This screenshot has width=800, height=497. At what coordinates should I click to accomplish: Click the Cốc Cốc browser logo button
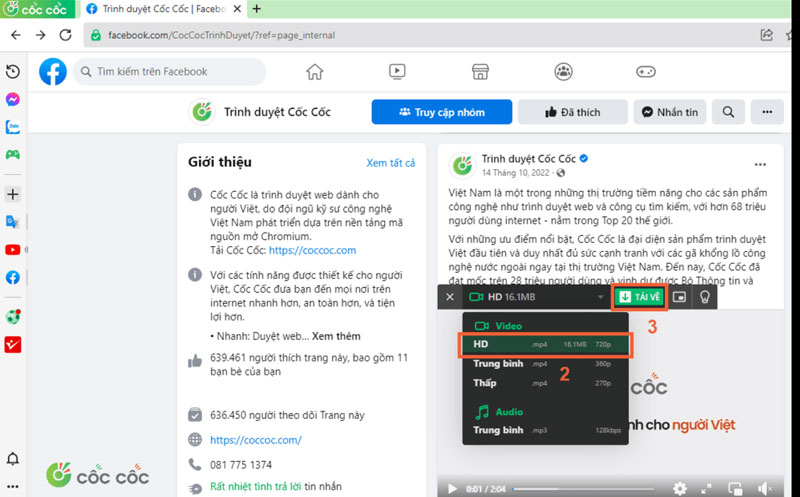[37, 9]
